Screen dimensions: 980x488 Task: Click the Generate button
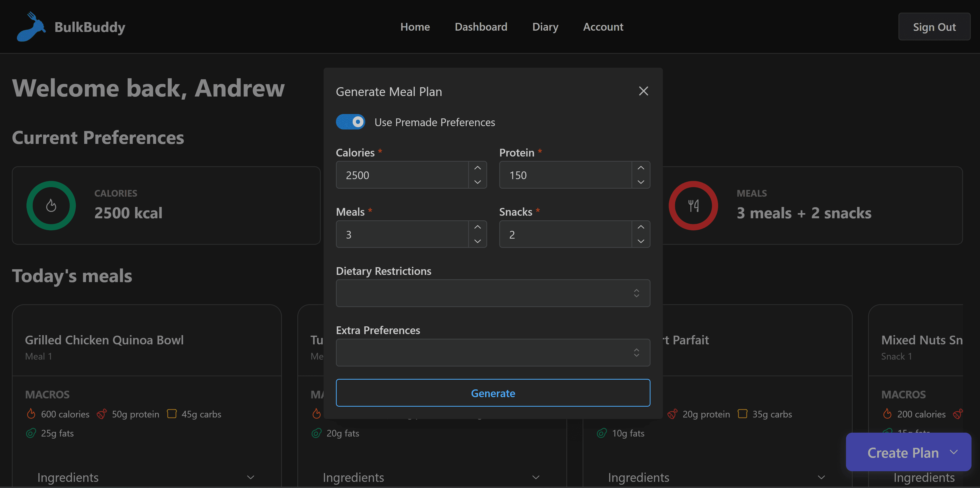point(493,393)
